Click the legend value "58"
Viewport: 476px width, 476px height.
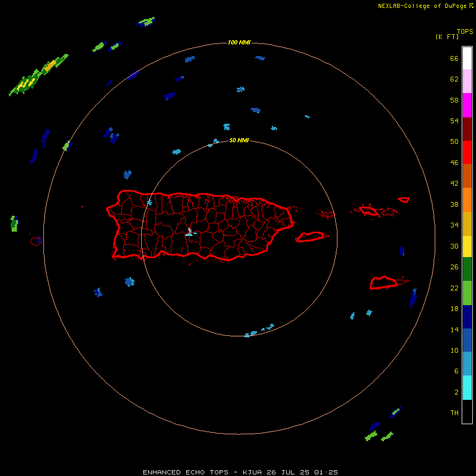[454, 100]
